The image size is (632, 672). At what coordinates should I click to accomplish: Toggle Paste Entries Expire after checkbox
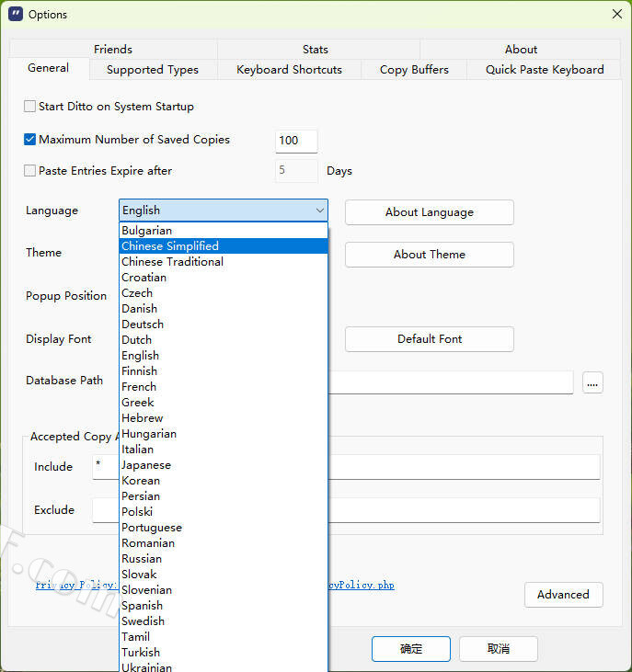coord(29,171)
